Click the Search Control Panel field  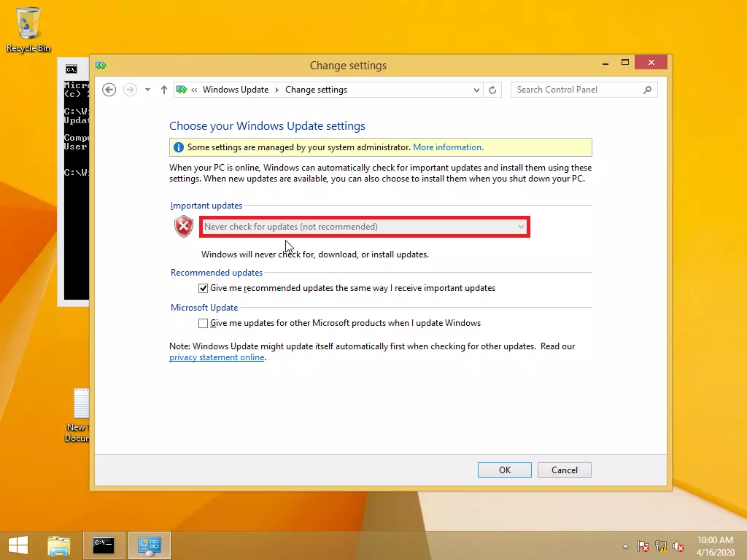(576, 90)
